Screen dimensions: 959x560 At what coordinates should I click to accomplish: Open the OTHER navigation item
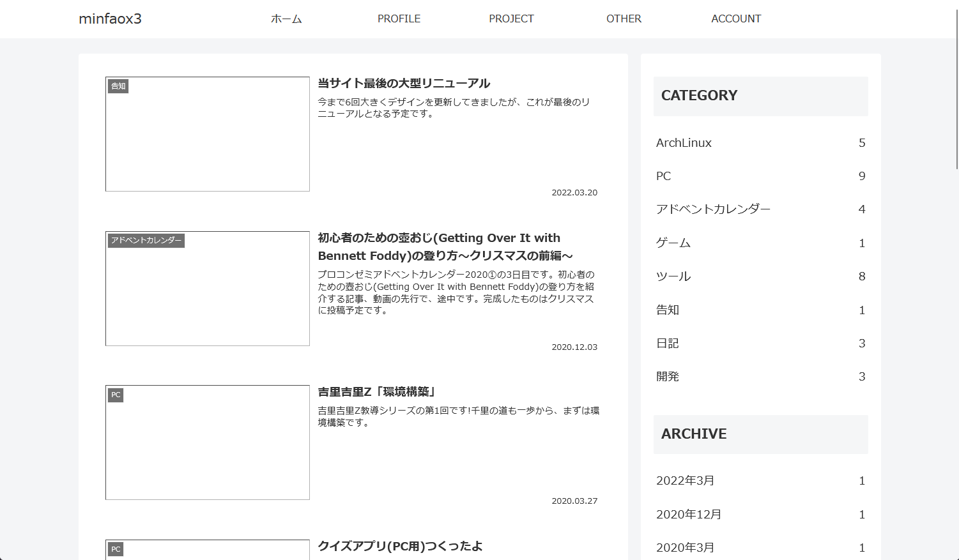pos(624,19)
